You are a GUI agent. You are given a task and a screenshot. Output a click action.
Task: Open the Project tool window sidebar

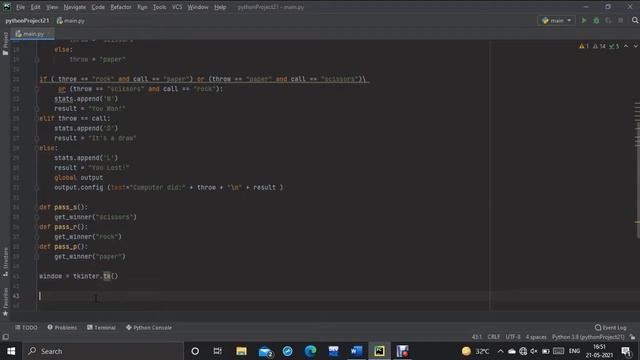pyautogui.click(x=5, y=43)
